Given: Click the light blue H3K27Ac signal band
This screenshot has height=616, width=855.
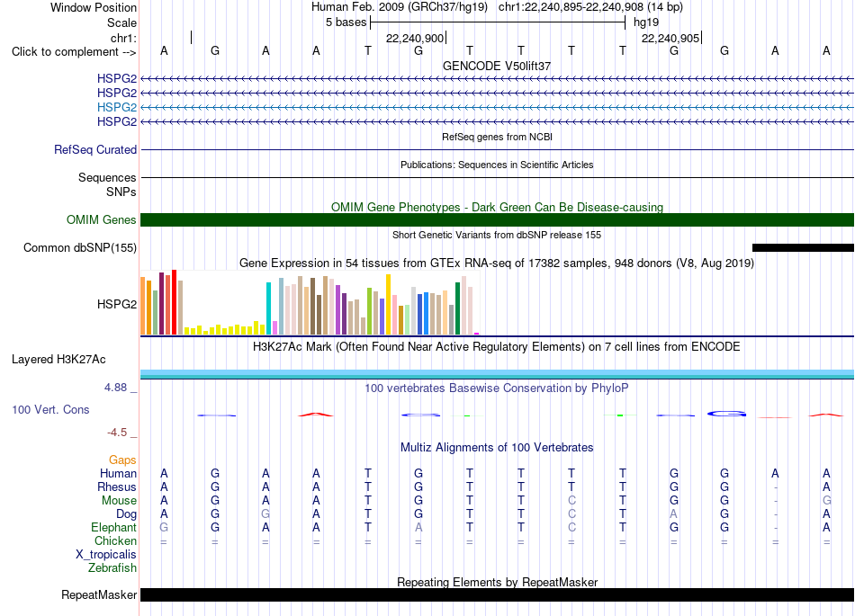Looking at the screenshot, I should coord(497,373).
